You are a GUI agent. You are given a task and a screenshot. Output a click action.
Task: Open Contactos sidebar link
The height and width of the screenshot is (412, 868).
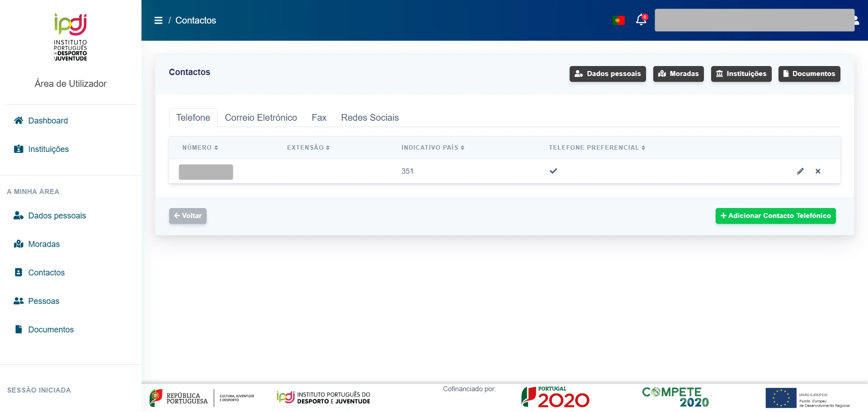(47, 273)
